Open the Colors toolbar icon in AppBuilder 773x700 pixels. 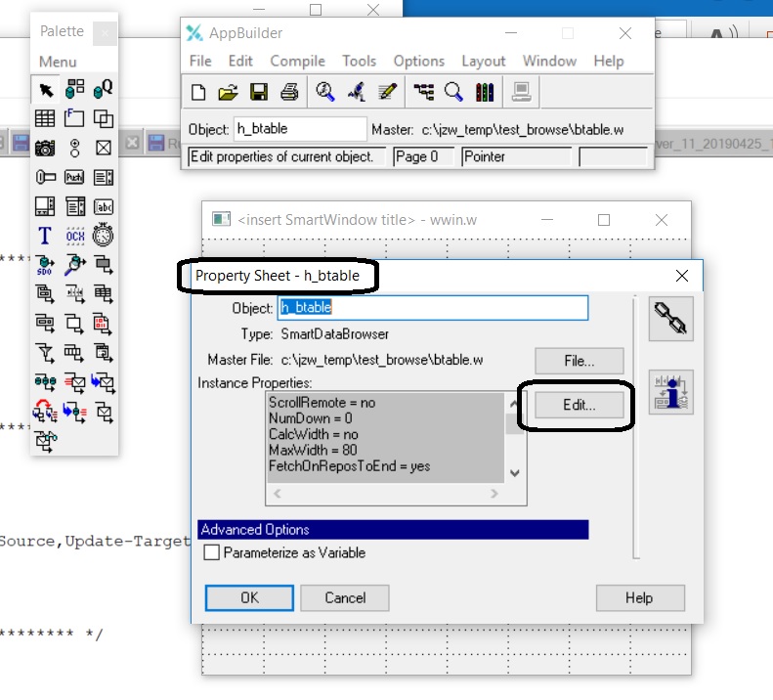coord(485,92)
